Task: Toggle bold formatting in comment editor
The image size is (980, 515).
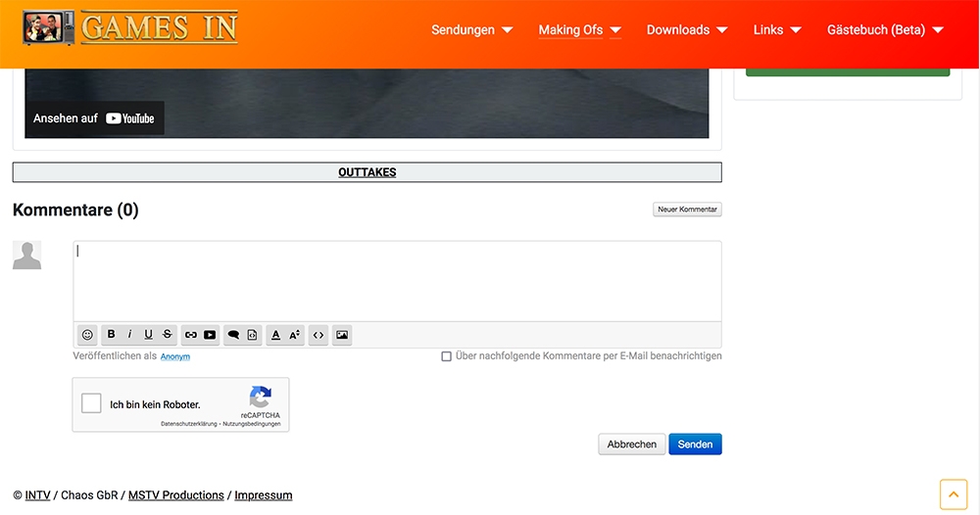Action: coord(111,335)
